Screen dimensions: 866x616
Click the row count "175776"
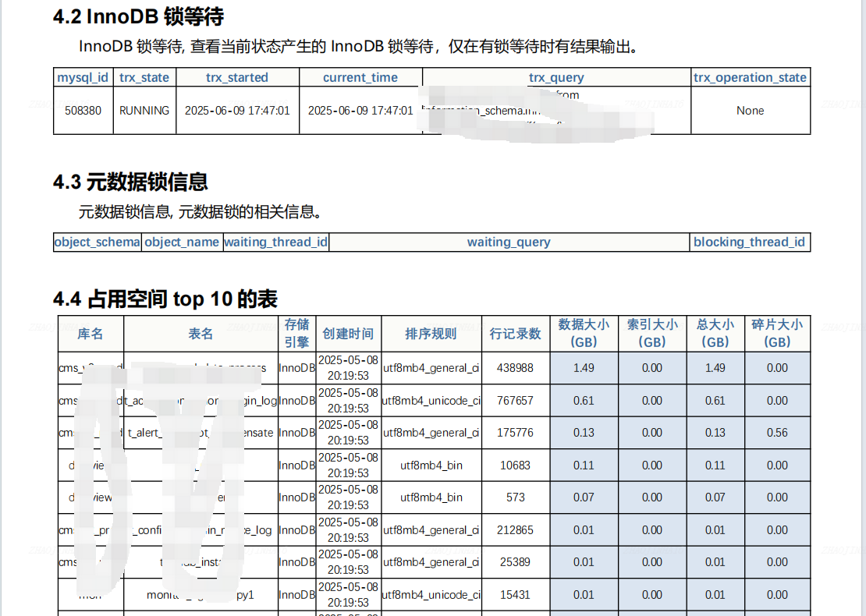[x=515, y=433]
